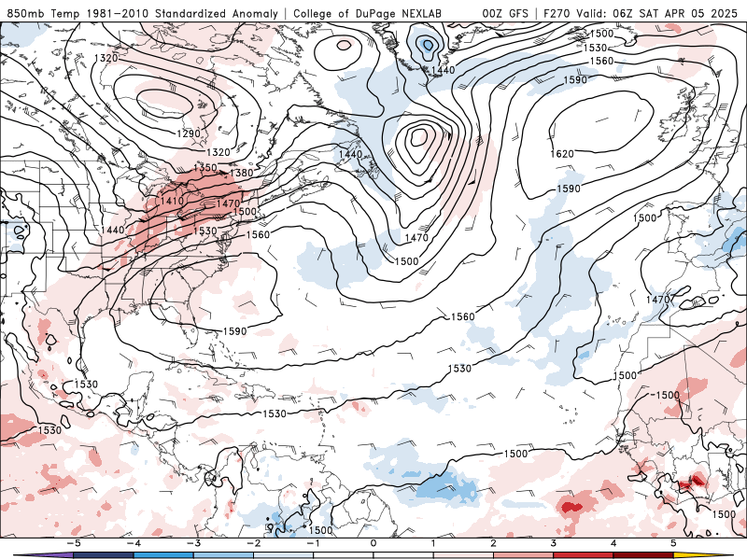Screen dimensions: 747x560
Task: Click the positive 4 colorbar tick label
Action: point(613,543)
